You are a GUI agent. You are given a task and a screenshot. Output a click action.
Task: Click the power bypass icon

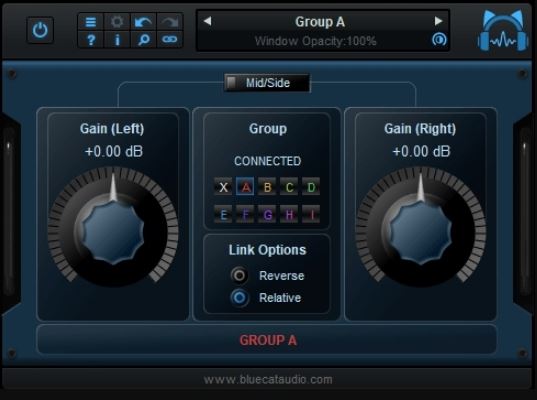[x=40, y=30]
